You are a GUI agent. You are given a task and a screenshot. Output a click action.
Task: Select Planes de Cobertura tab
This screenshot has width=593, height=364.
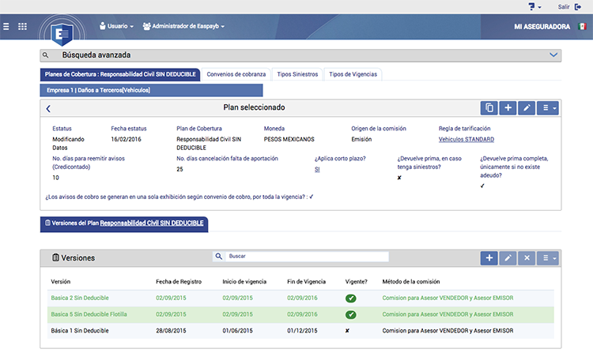(x=120, y=74)
